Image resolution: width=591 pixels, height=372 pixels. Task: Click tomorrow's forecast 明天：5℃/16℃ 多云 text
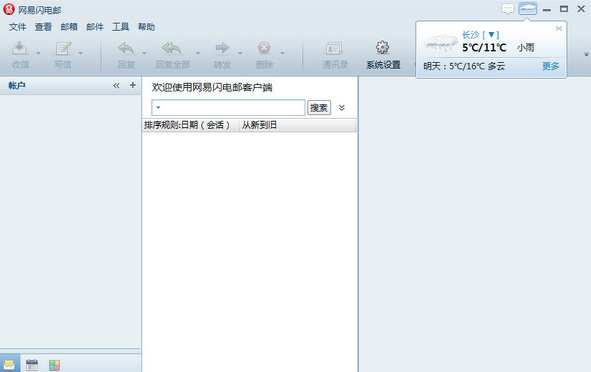[x=464, y=66]
